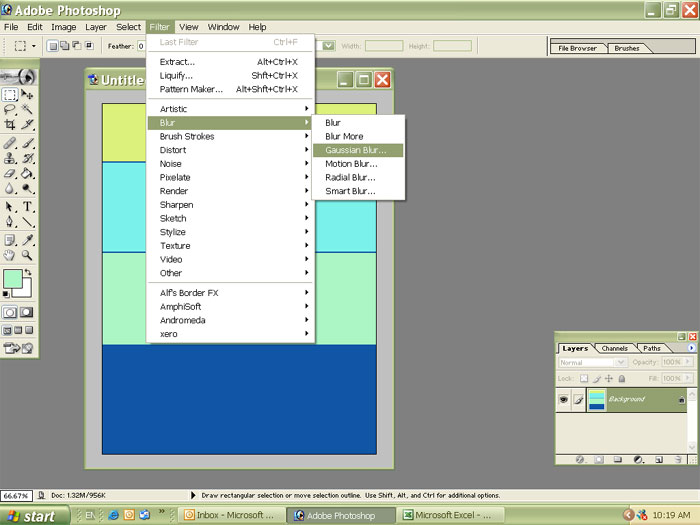Switch to Inbox - Microsoft taskbar window
This screenshot has height=525, width=700.
pyautogui.click(x=232, y=515)
